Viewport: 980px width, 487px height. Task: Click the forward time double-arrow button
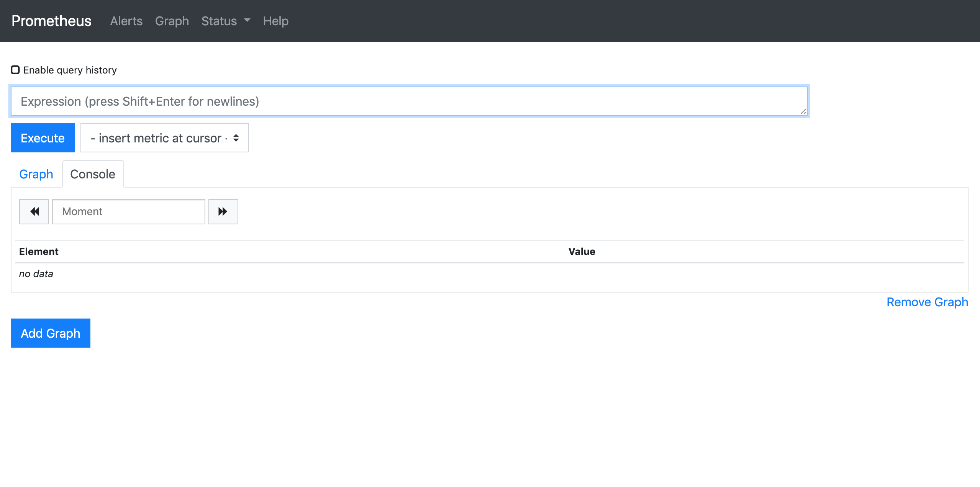[223, 212]
